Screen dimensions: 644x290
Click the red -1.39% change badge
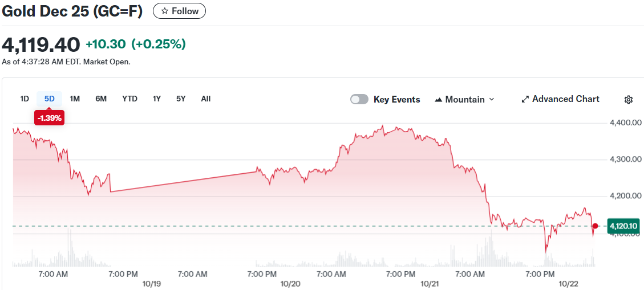tap(49, 118)
